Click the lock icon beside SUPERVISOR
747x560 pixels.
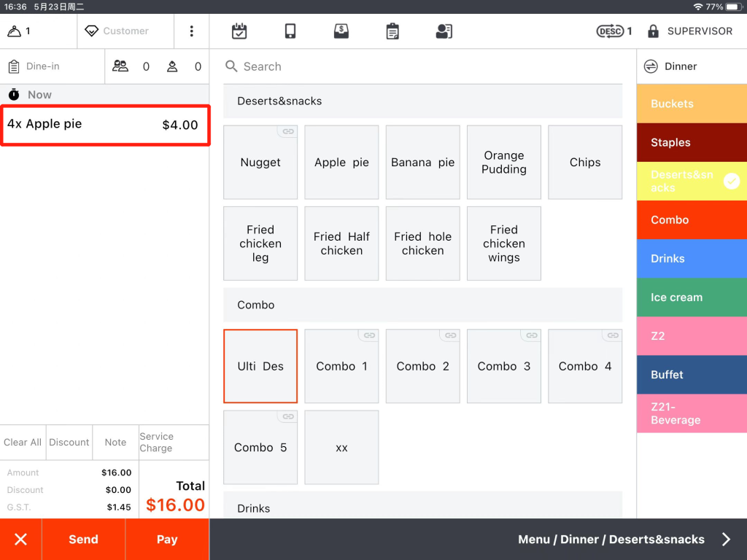tap(653, 31)
